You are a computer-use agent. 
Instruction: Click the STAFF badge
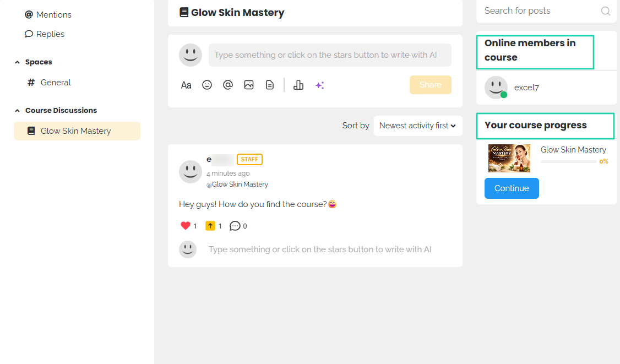[x=249, y=160]
